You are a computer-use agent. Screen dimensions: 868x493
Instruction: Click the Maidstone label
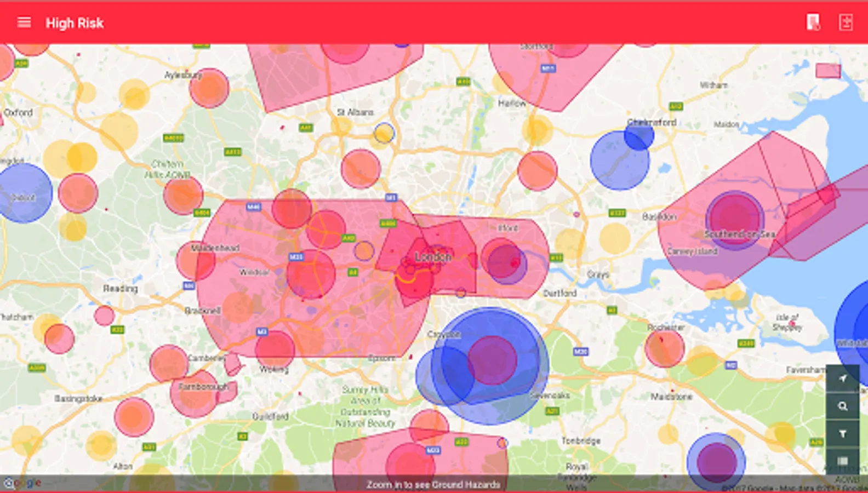coord(672,397)
